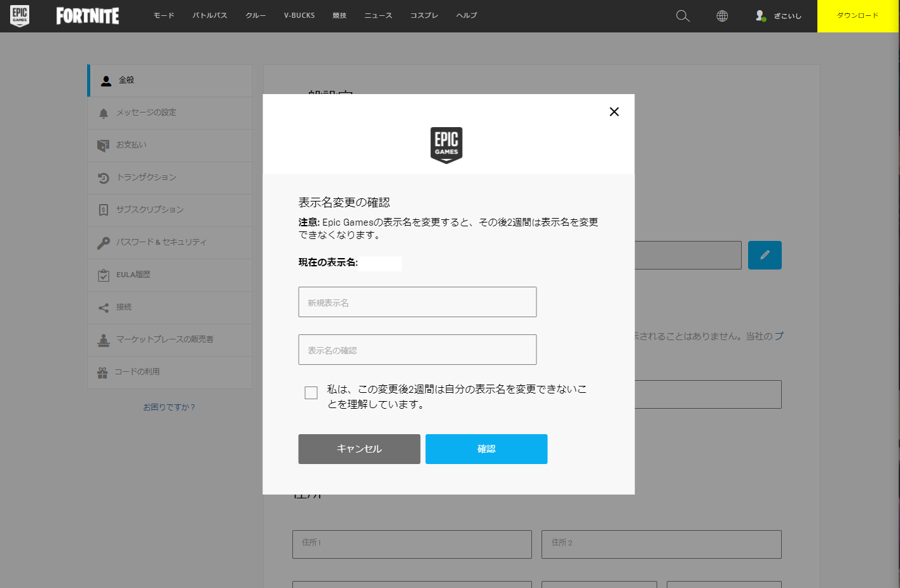
Task: Click the yellow ダウンロード button
Action: (857, 16)
